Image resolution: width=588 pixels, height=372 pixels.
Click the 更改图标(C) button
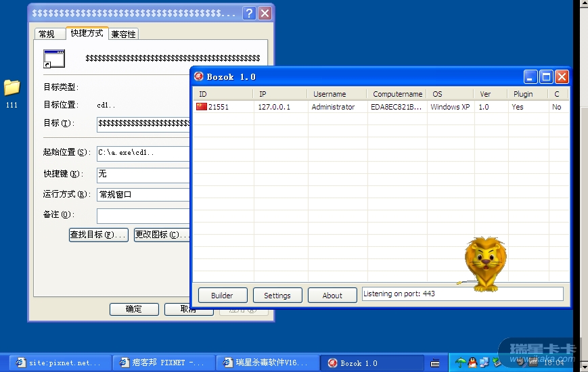click(x=162, y=235)
